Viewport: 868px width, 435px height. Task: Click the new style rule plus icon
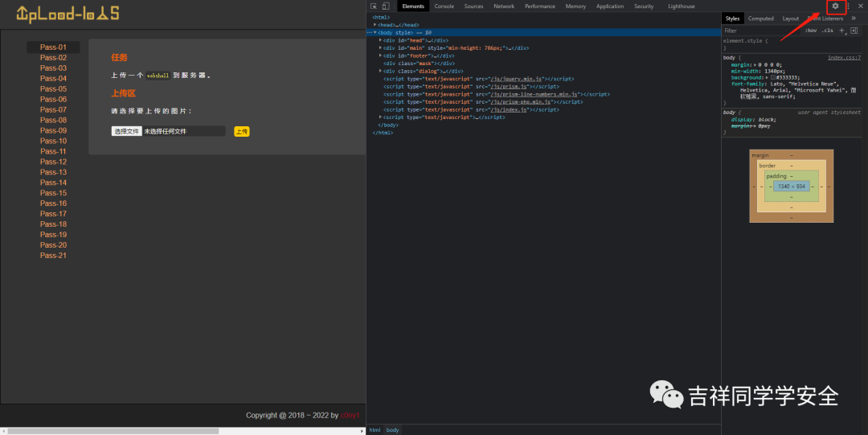click(842, 31)
